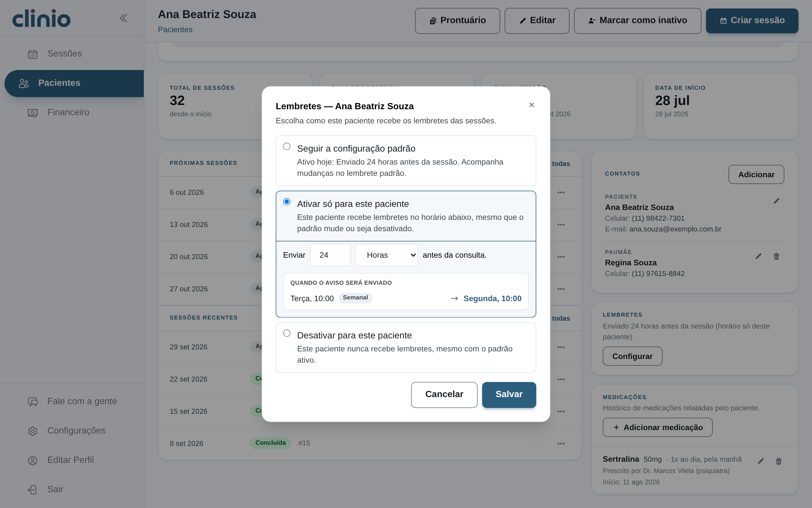This screenshot has height=508, width=812.
Task: Go to Pacientes in the sidebar
Action: (x=74, y=83)
